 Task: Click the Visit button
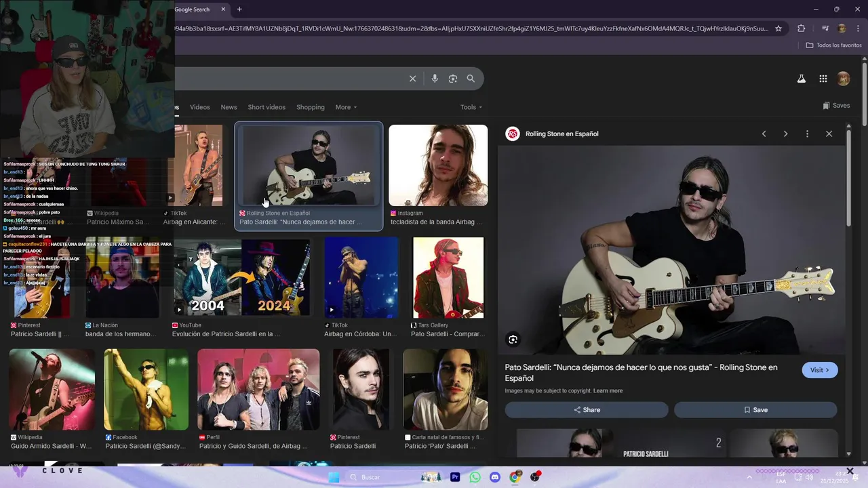point(820,370)
